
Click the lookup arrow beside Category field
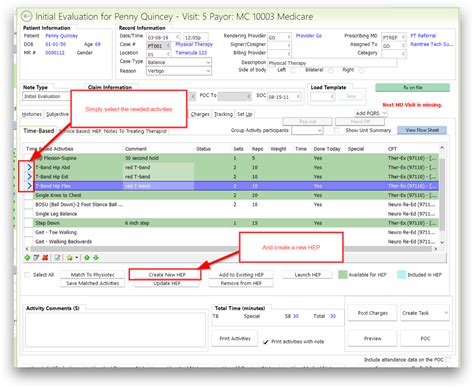click(404, 54)
